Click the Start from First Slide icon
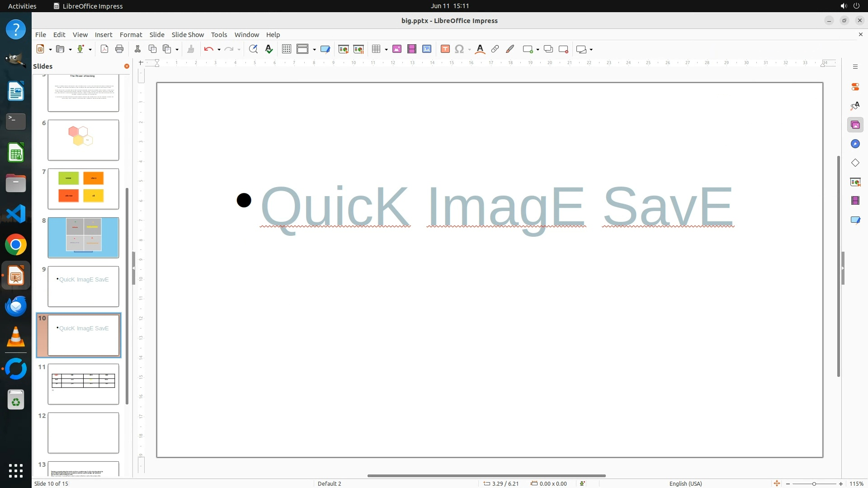The width and height of the screenshot is (868, 488). [343, 49]
